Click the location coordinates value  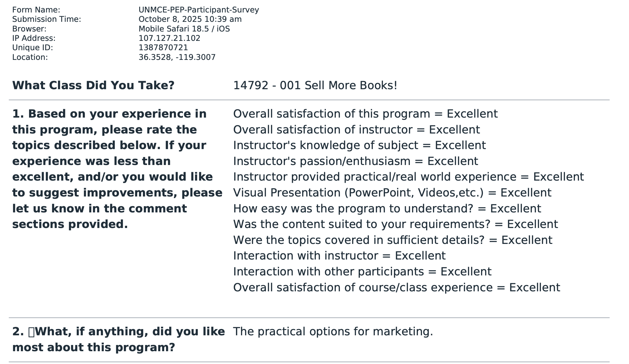pyautogui.click(x=177, y=57)
